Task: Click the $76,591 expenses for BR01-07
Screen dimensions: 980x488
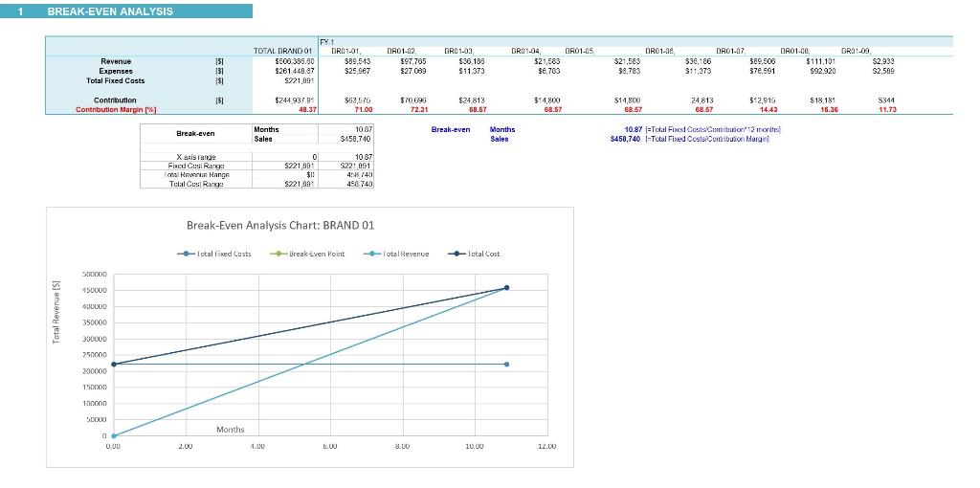Action: pos(762,71)
